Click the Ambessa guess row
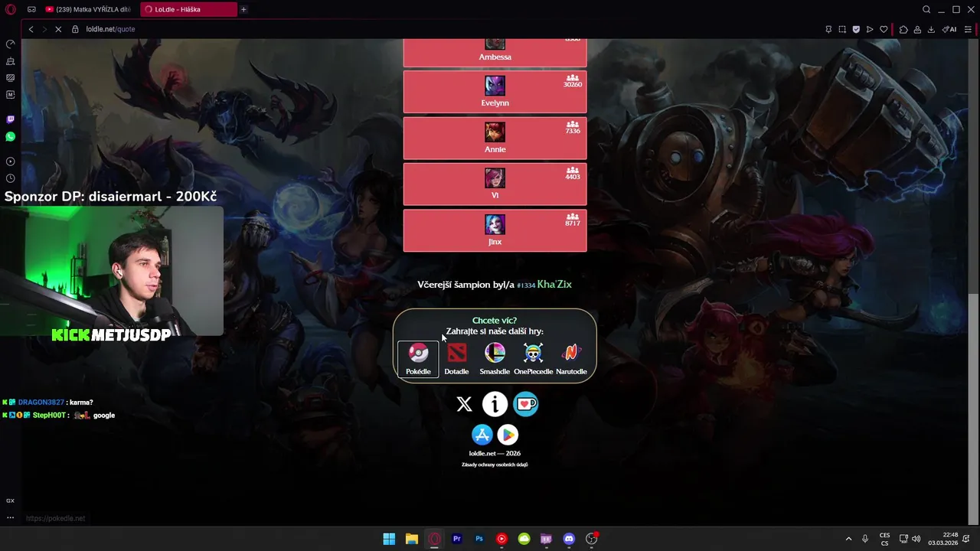The height and width of the screenshot is (551, 980). (x=495, y=53)
